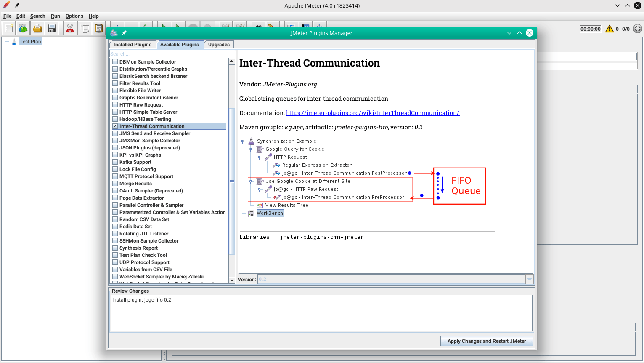Click the remote threads status icon
644x363 pixels.
coord(638,29)
